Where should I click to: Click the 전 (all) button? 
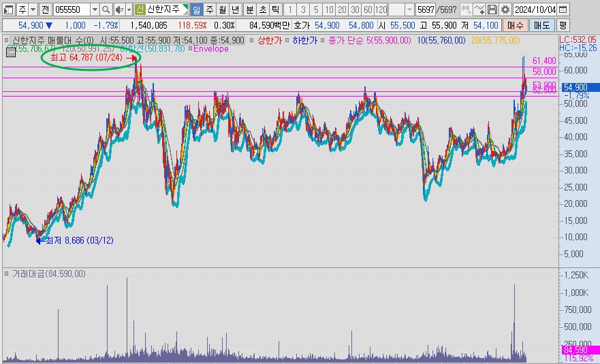pyautogui.click(x=45, y=10)
